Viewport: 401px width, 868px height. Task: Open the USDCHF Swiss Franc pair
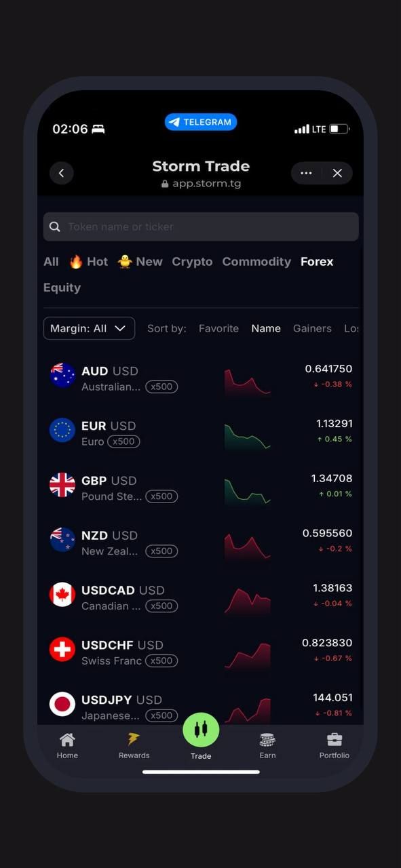point(201,652)
